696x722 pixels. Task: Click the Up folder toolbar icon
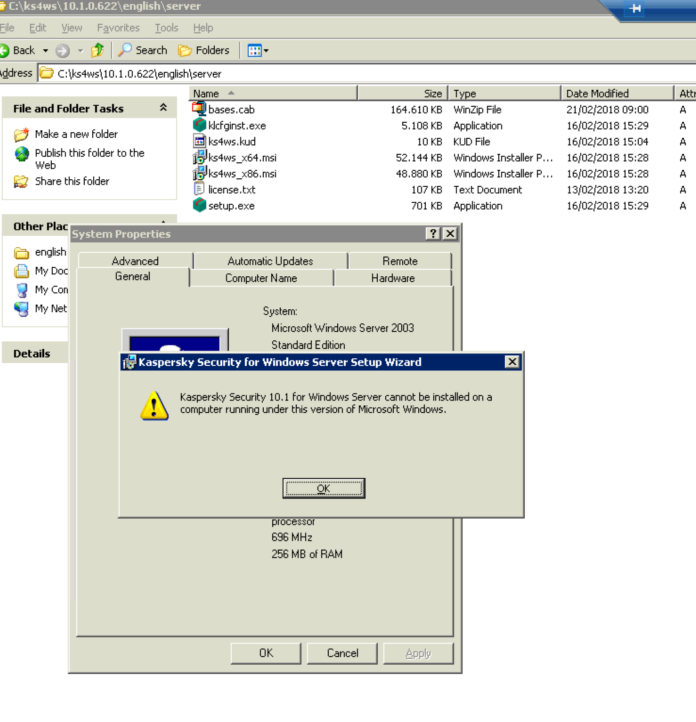[x=97, y=50]
